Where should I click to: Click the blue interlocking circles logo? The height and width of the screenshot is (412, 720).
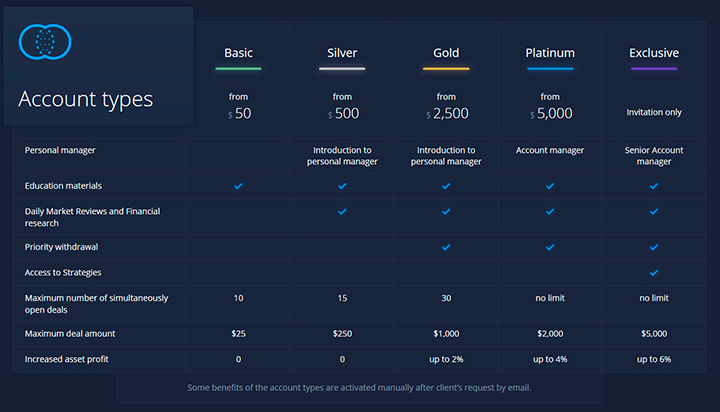click(x=46, y=41)
